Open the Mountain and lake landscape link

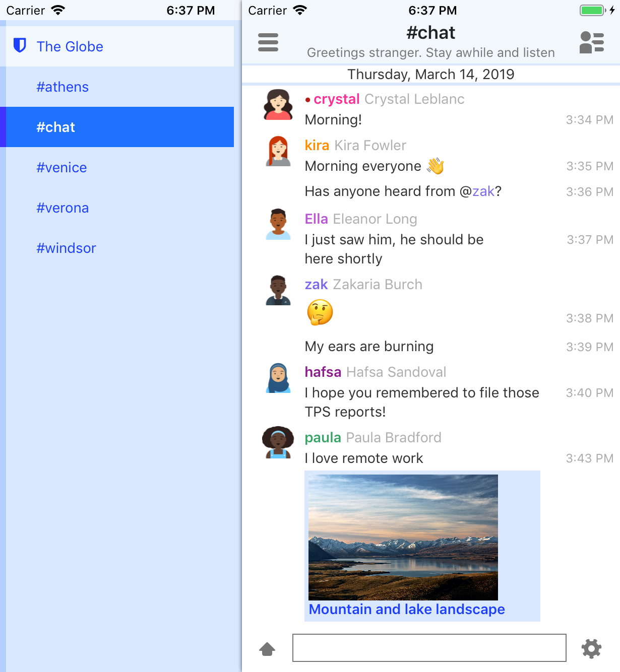tap(407, 610)
